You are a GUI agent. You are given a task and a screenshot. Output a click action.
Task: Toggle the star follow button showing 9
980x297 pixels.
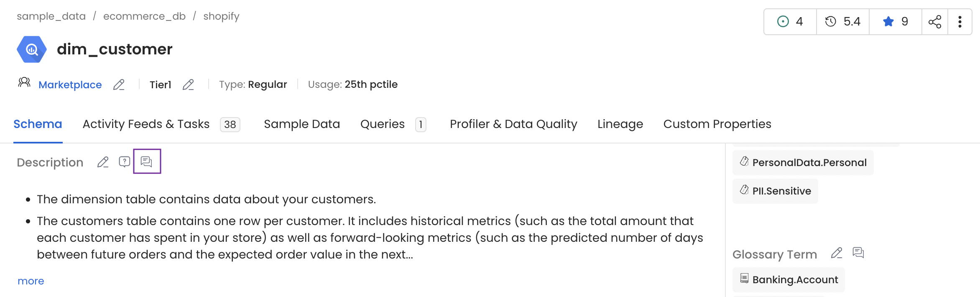point(895,22)
